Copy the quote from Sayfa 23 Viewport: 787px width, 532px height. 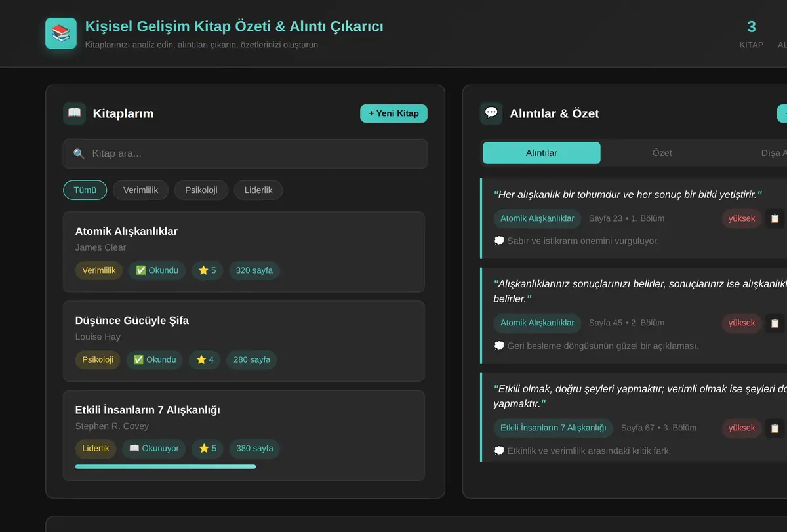(x=775, y=218)
